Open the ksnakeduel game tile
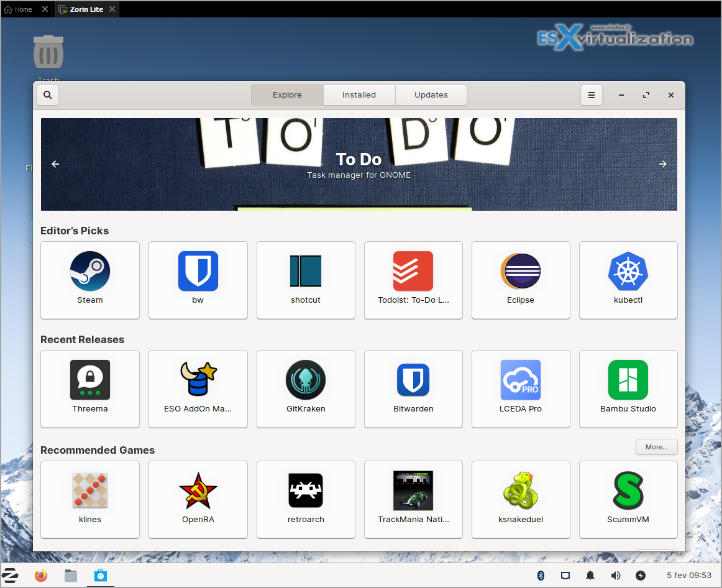The width and height of the screenshot is (722, 588). tap(521, 500)
